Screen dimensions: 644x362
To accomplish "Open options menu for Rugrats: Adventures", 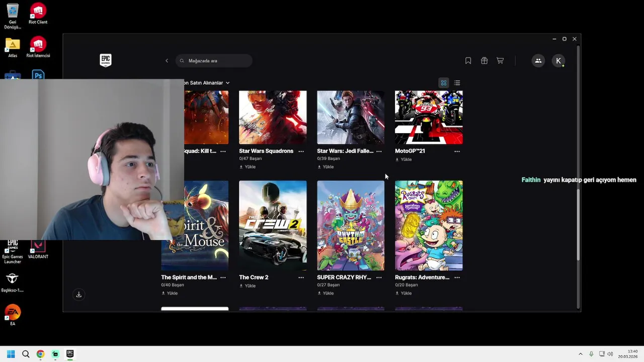I will click(x=457, y=278).
